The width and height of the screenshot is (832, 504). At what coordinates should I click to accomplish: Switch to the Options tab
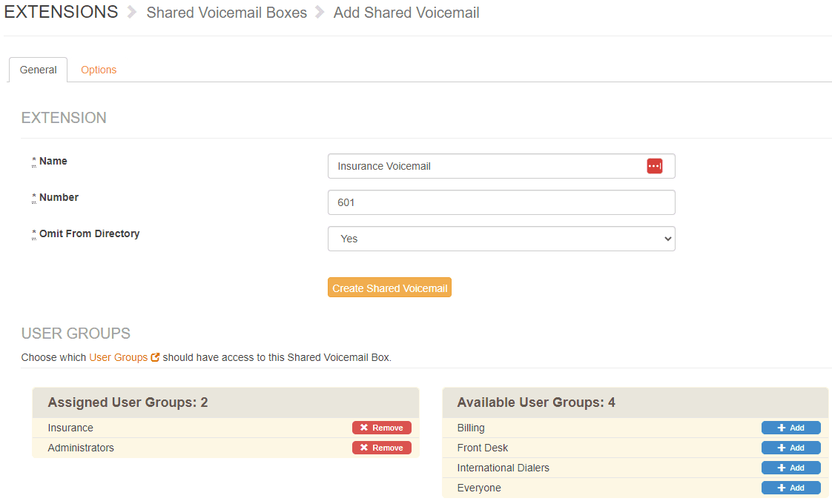click(x=99, y=70)
